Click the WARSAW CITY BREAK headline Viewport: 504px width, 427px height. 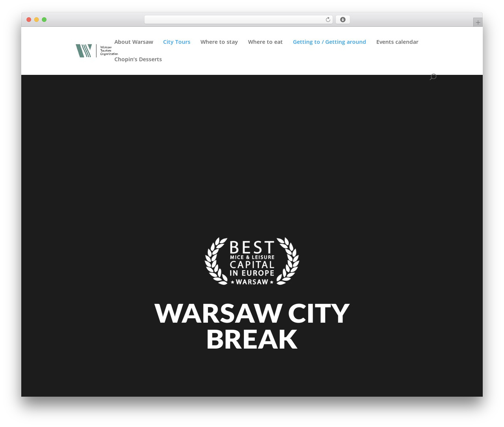[252, 326]
